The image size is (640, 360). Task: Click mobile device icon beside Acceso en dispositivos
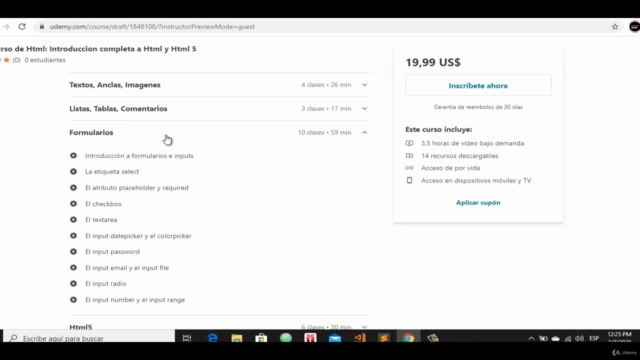click(409, 180)
